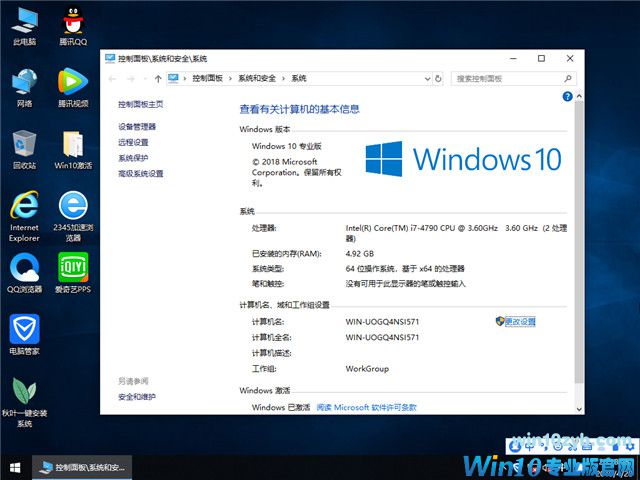This screenshot has height=480, width=640.
Task: Launch 电脑管家 desktop icon
Action: [24, 335]
